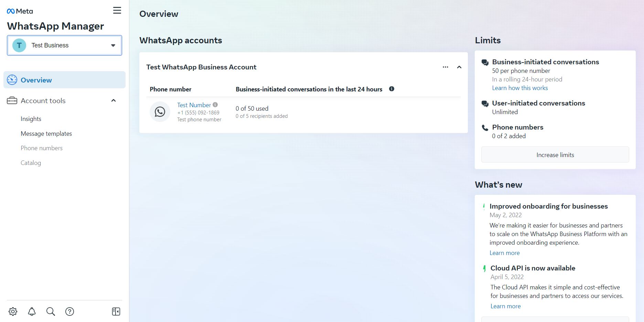644x322 pixels.
Task: Click the Cloud API lightning icon
Action: [x=484, y=268]
